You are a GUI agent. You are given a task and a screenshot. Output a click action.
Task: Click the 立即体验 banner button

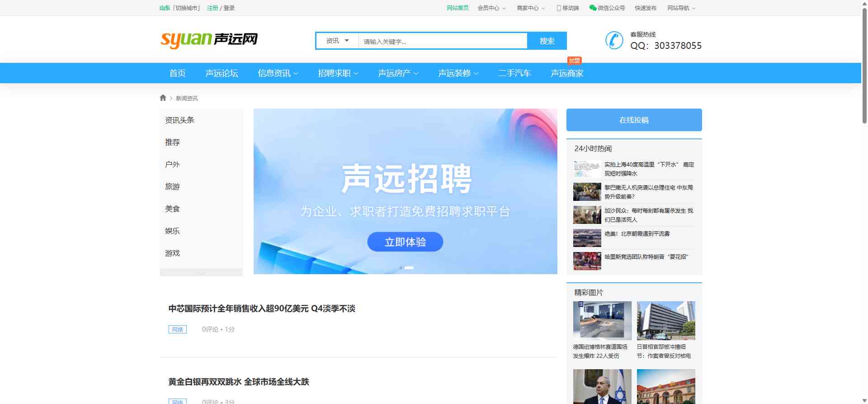(405, 242)
